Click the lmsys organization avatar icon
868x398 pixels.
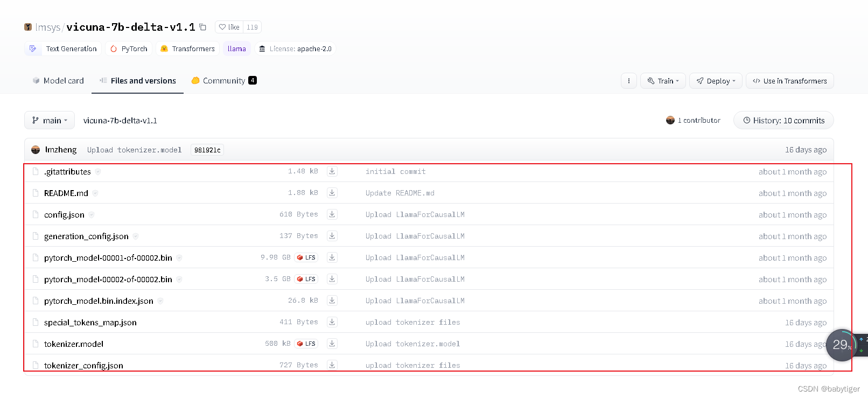[28, 27]
